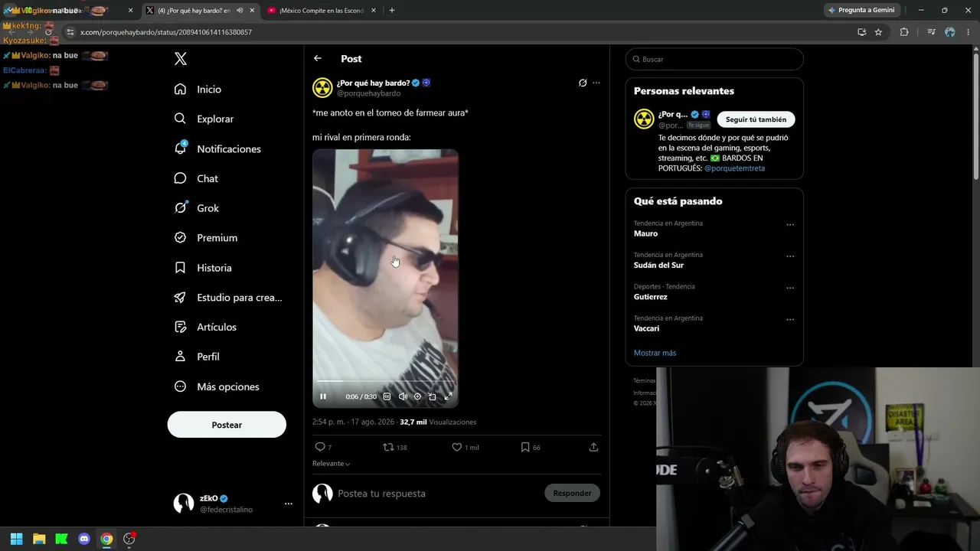
Task: Mute the tab audio for ¿Por qué hay bardo?
Action: (240, 11)
